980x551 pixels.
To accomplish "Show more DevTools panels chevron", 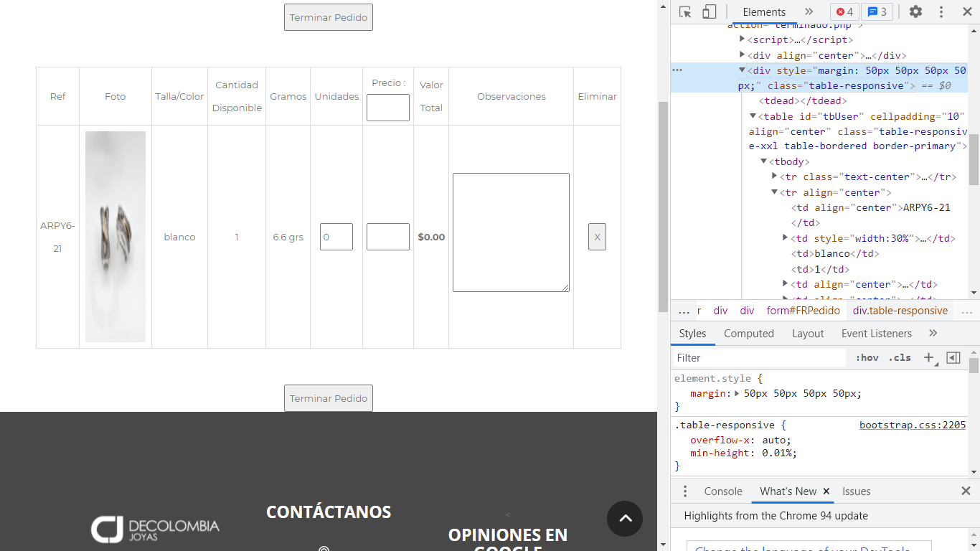I will [x=809, y=11].
